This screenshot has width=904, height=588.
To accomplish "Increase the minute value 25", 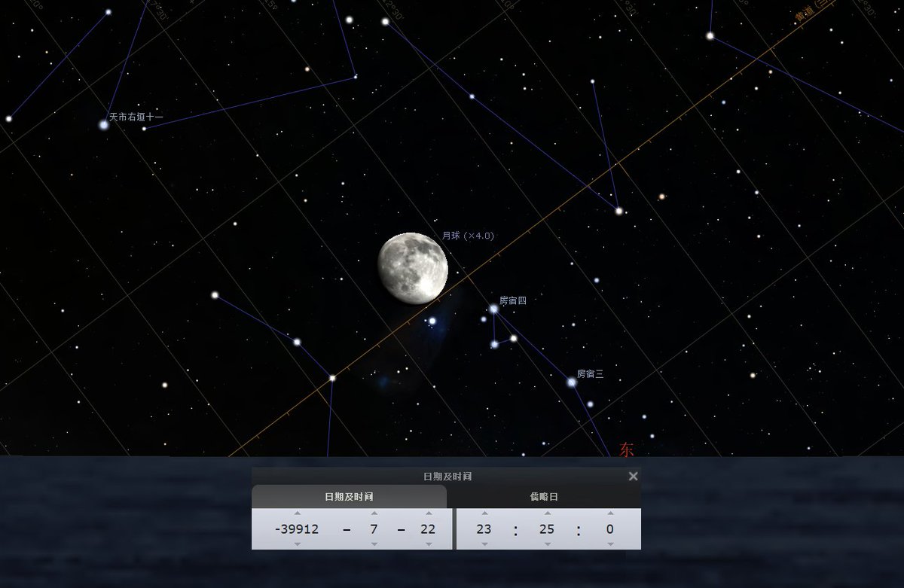I will coord(547,513).
